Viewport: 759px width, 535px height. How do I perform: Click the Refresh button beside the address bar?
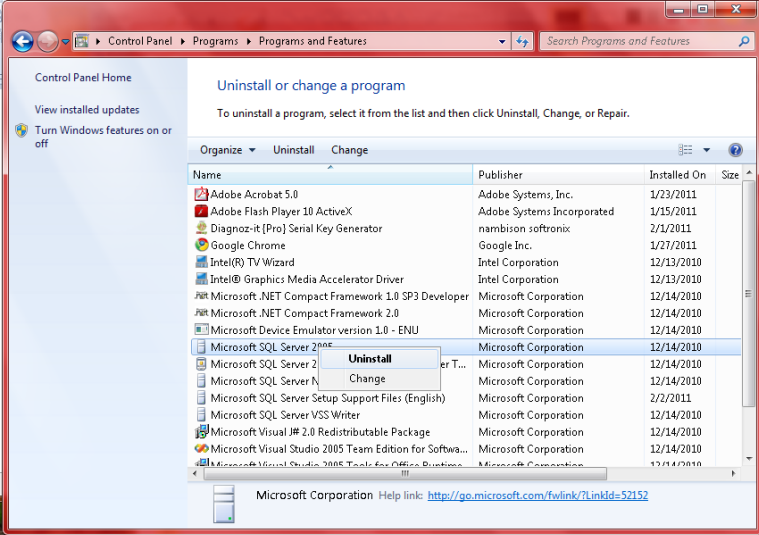[522, 41]
